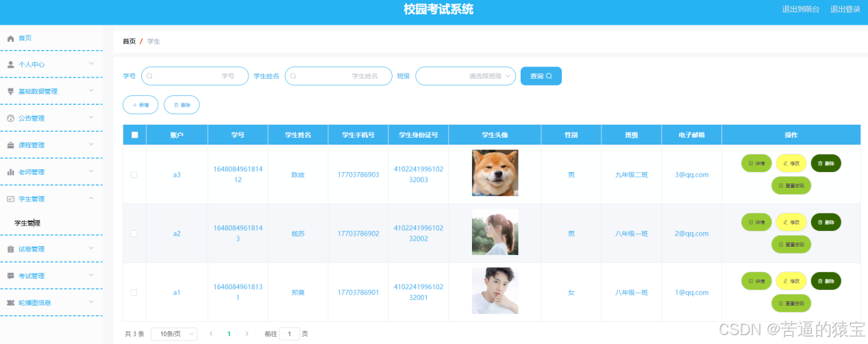Viewport: 868px width, 344px height.
Task: Click the 学生管理 sidebar icon
Action: coord(10,199)
